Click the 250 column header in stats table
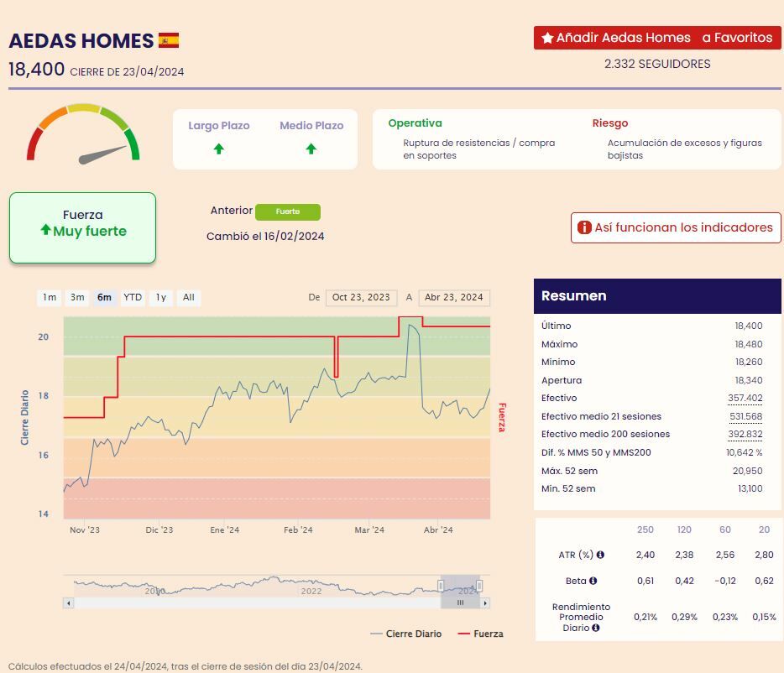 pos(645,530)
